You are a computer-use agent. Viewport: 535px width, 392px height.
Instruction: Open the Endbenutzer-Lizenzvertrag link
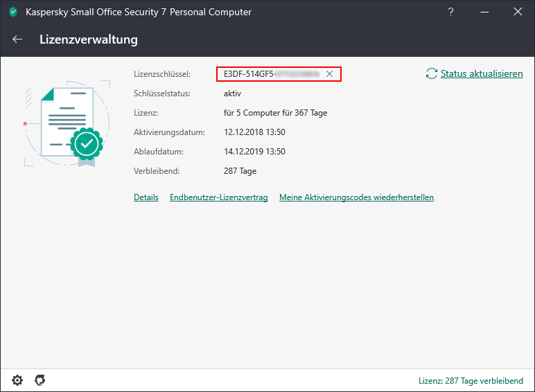(218, 197)
